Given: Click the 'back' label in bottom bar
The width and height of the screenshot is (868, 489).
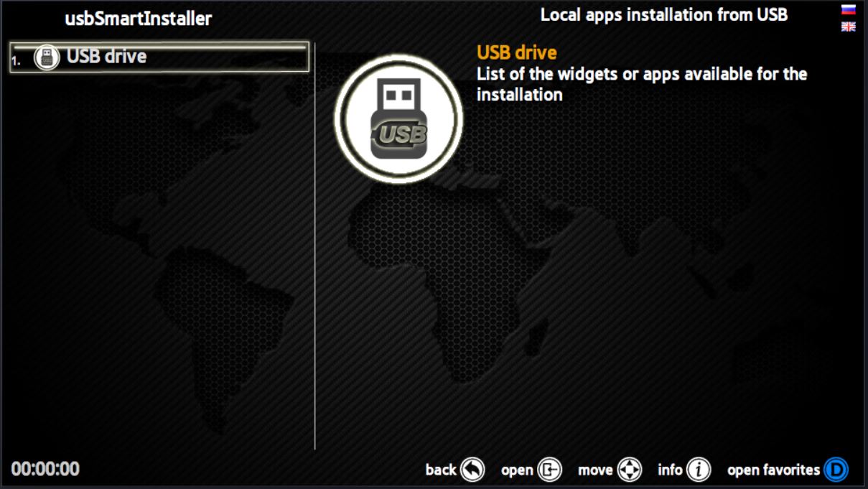Looking at the screenshot, I should click(441, 470).
